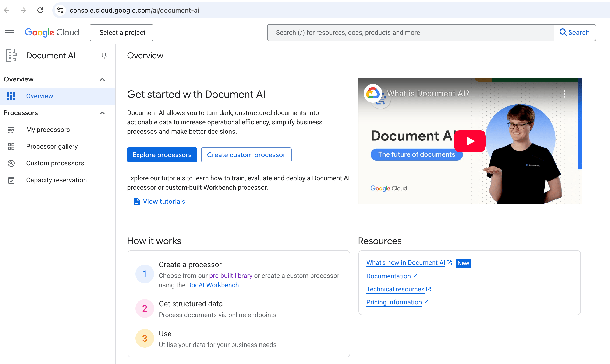
Task: Click the My processors list icon
Action: (11, 130)
